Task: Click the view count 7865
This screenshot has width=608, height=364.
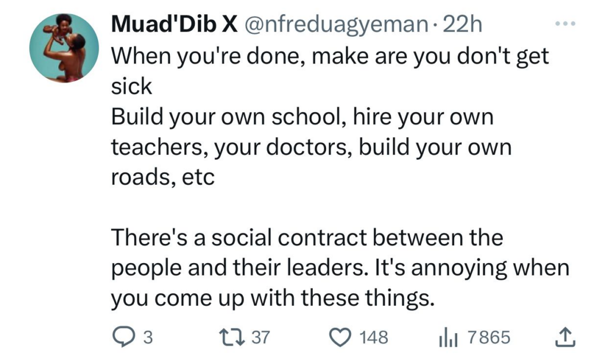Action: (x=489, y=338)
